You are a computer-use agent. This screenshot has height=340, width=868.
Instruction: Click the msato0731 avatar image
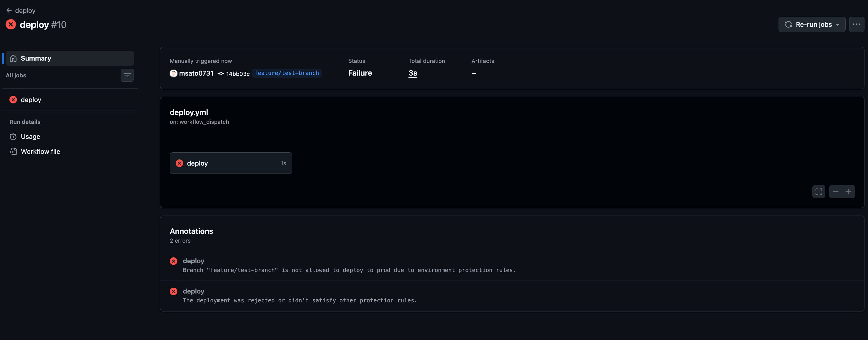tap(174, 73)
